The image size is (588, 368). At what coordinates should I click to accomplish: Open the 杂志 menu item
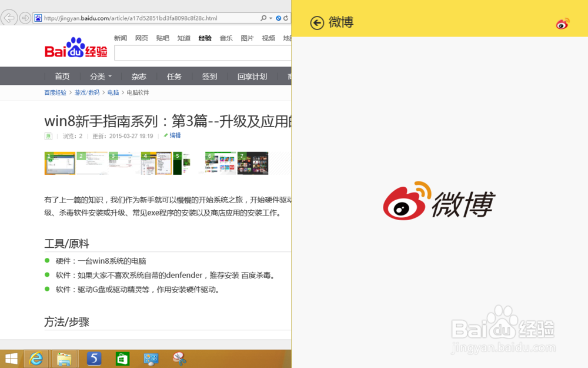[x=139, y=77]
